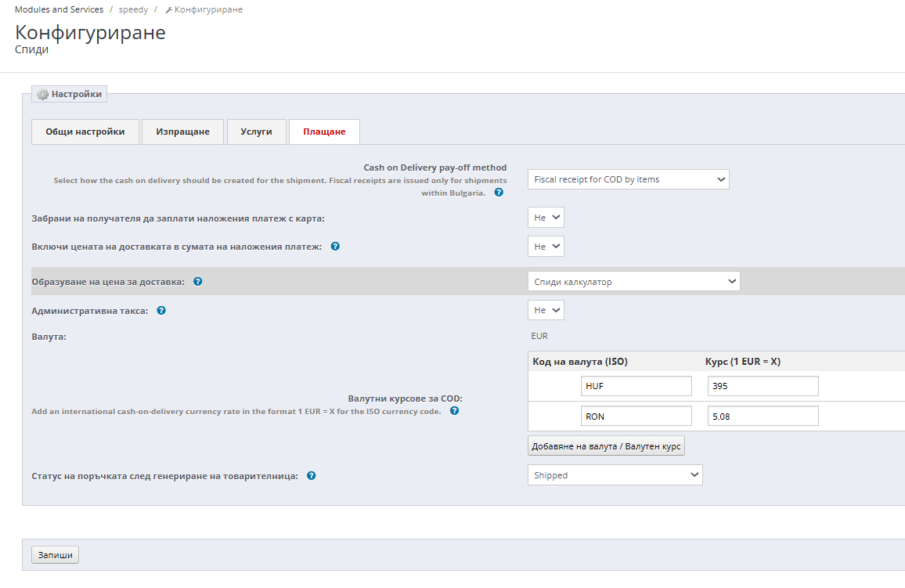Open Modules and Services breadcrumb link
The width and height of the screenshot is (905, 588).
59,10
